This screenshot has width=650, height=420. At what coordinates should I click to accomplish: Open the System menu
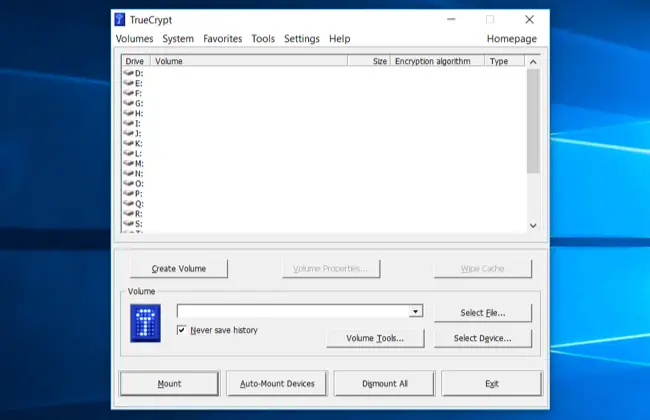pos(178,39)
